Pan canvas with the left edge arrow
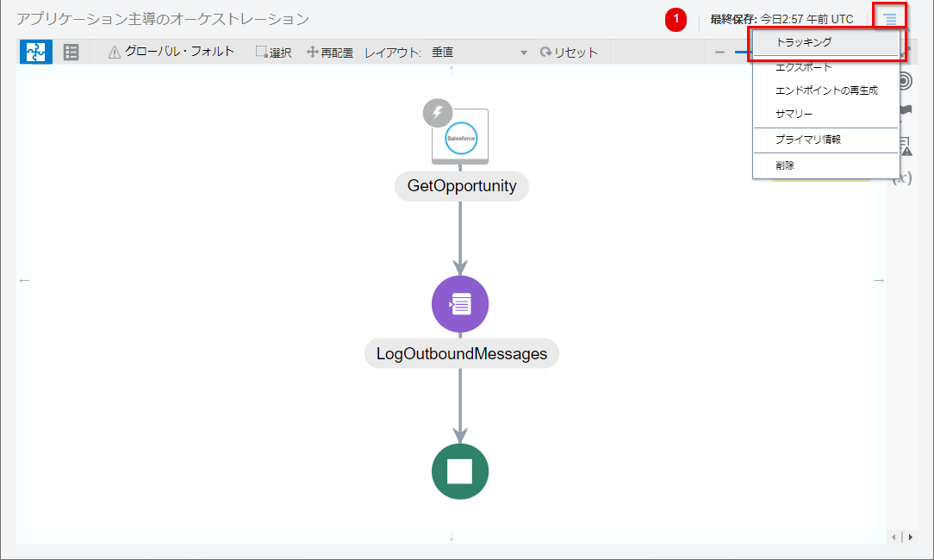934x560 pixels. point(24,280)
